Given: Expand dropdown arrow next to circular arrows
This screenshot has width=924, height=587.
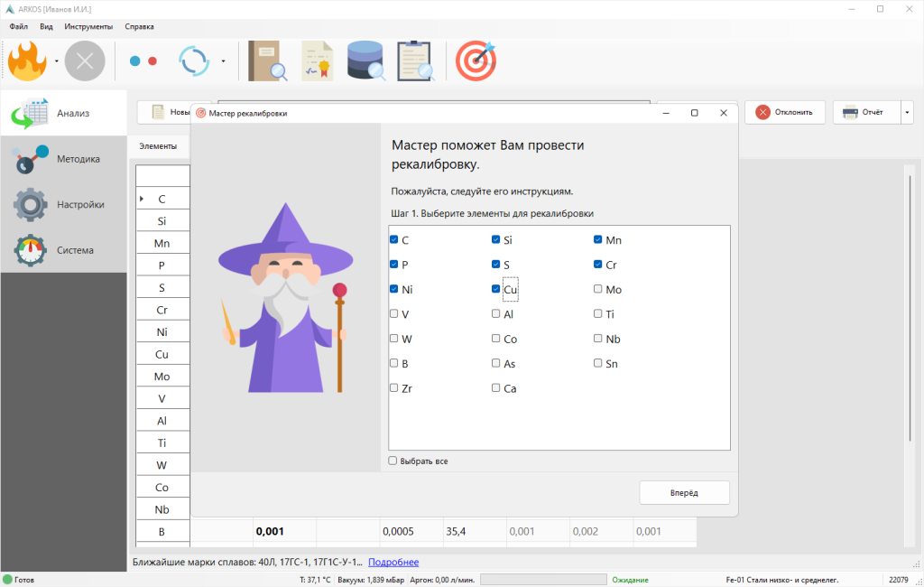Looking at the screenshot, I should [223, 62].
